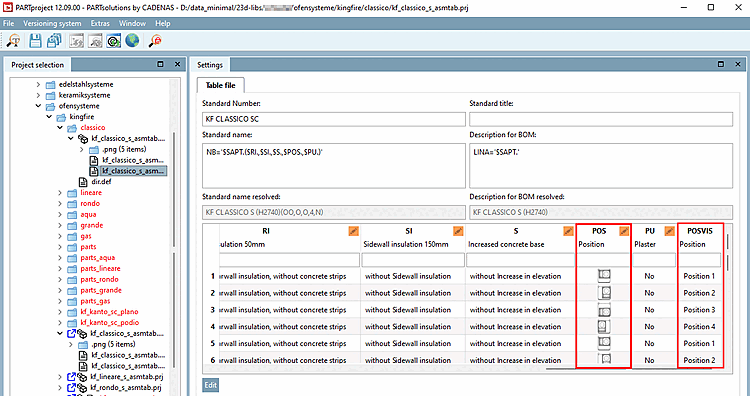Click the text search magnifier toolbar icon
The height and width of the screenshot is (396, 750).
(x=14, y=41)
